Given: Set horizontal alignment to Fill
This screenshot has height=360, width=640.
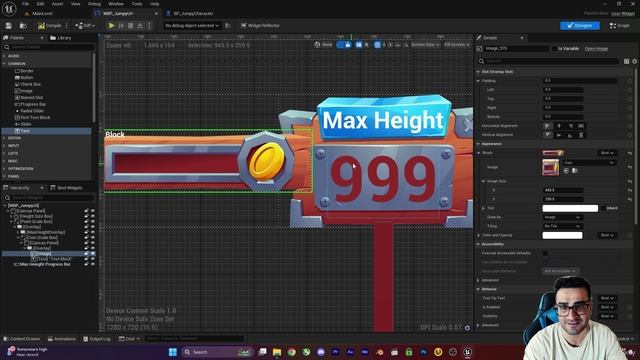Looking at the screenshot, I should (581, 126).
